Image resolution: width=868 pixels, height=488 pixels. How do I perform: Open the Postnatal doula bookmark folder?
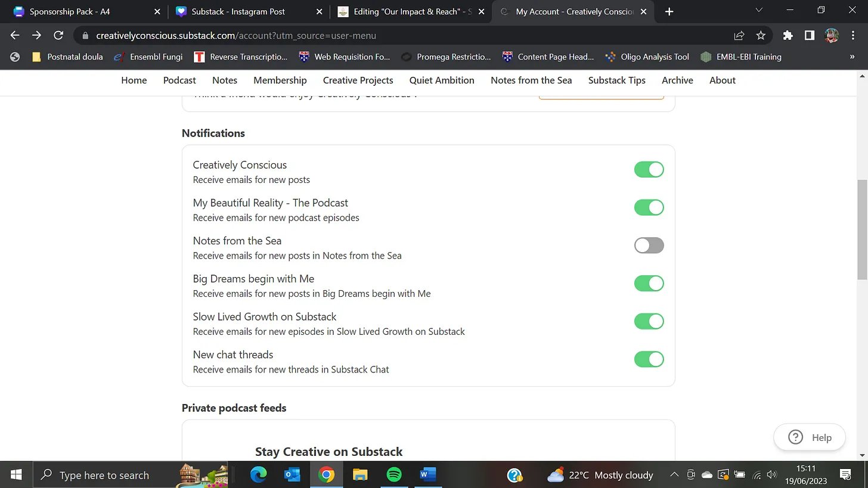(67, 57)
